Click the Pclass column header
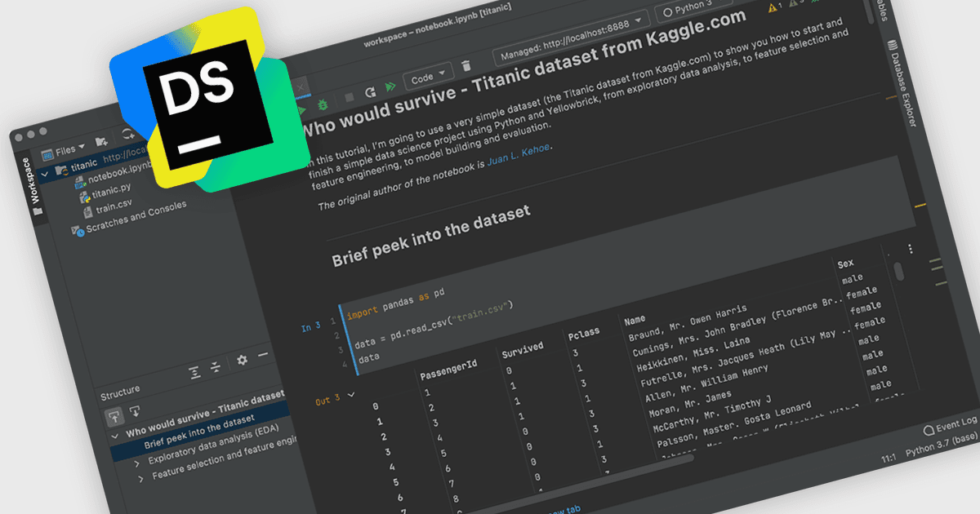Image resolution: width=980 pixels, height=514 pixels. pyautogui.click(x=584, y=332)
